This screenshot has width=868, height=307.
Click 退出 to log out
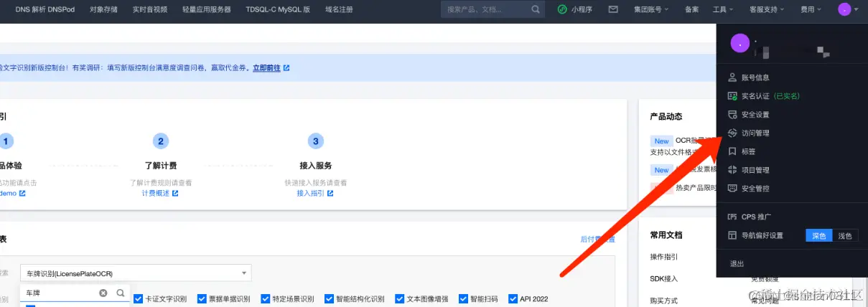[737, 263]
